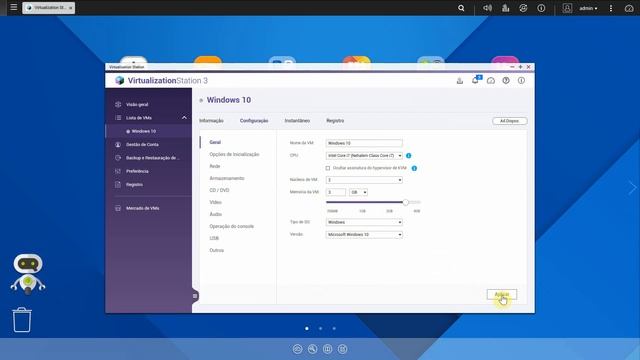
Task: Select Operação do console settings section
Action: click(231, 226)
